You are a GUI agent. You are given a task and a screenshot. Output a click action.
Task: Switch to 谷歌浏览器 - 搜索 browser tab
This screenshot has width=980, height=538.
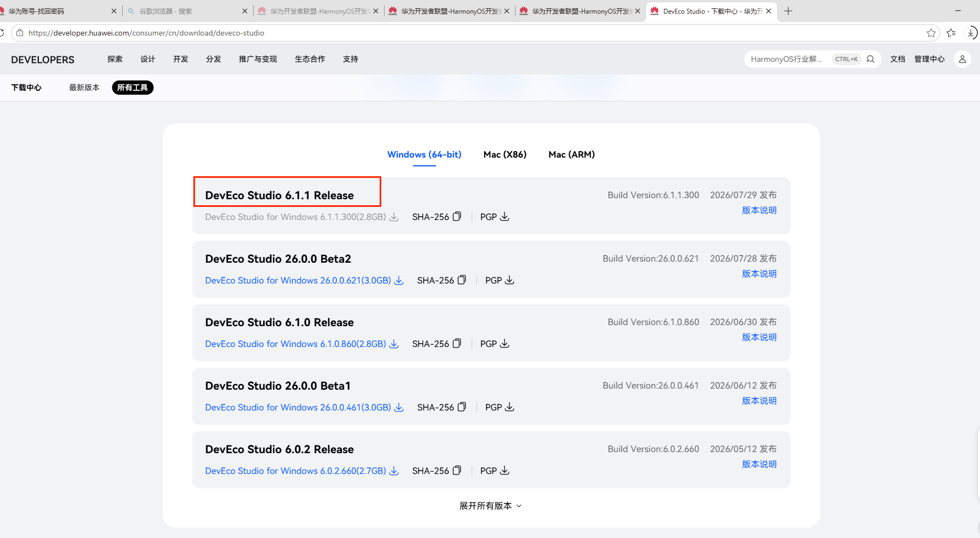coord(186,11)
